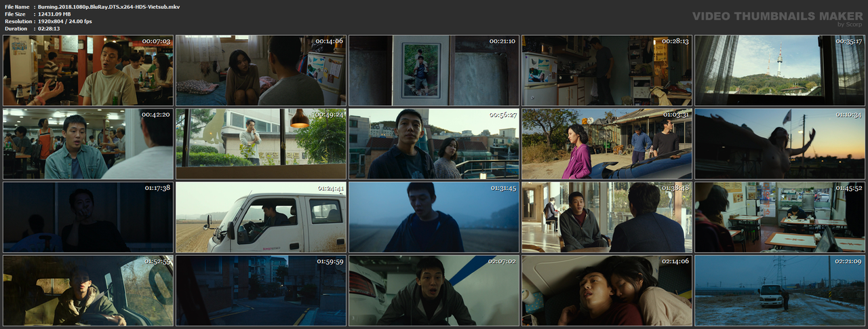
Task: Open the thumbnail stamped 01:10:34
Action: pos(780,144)
